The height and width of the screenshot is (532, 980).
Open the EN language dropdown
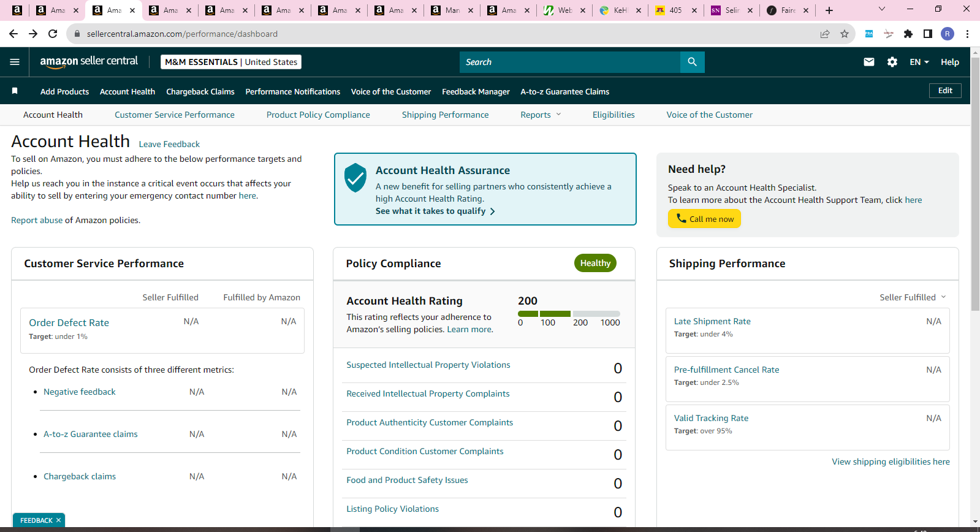(x=919, y=62)
